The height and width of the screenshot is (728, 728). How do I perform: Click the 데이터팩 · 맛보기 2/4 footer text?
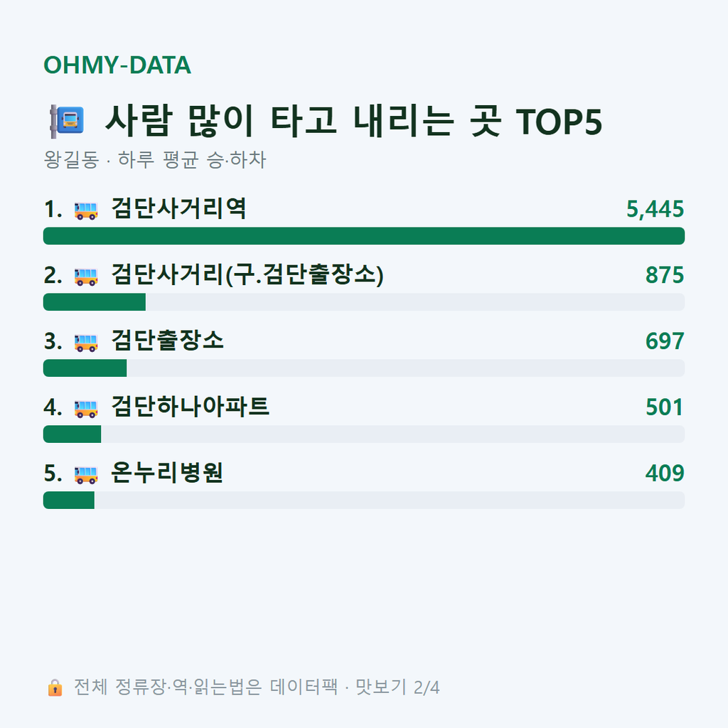[355, 687]
